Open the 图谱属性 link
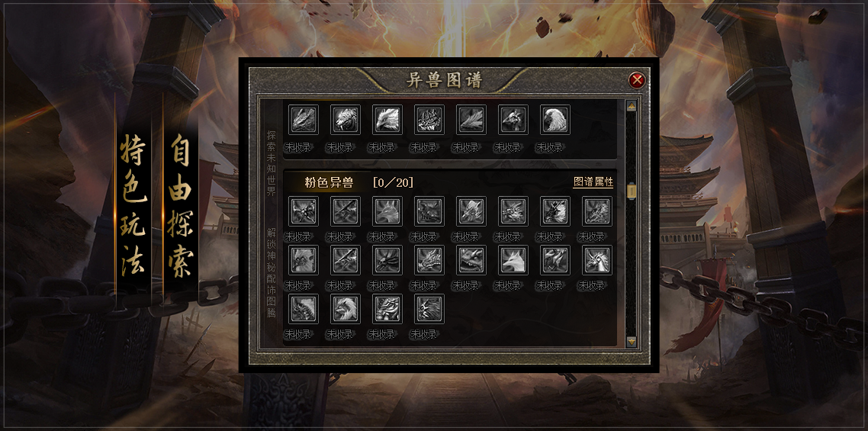 593,182
